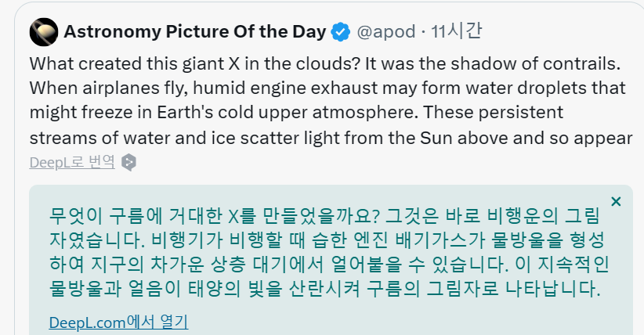
Task: Close the DeepL translation box
Action: pyautogui.click(x=616, y=202)
